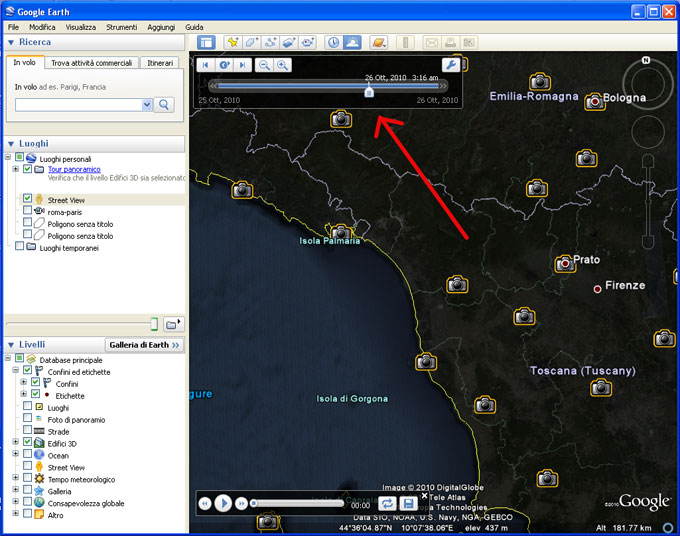The image size is (680, 536).
Task: Record a tour with the camcorder icon
Action: [307, 42]
